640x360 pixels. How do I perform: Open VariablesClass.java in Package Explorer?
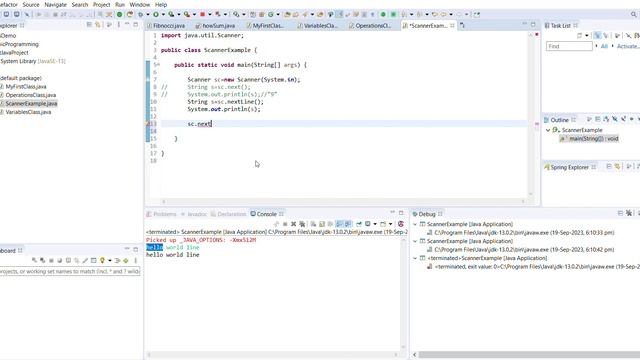[28, 112]
